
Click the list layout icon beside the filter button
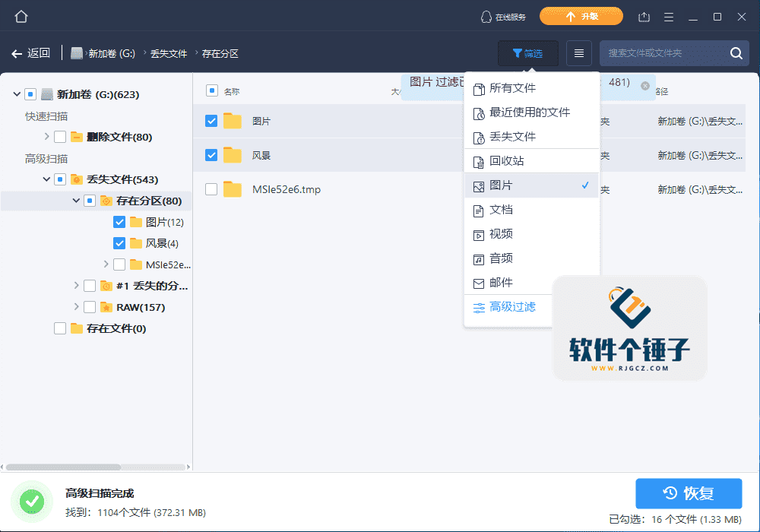[579, 52]
